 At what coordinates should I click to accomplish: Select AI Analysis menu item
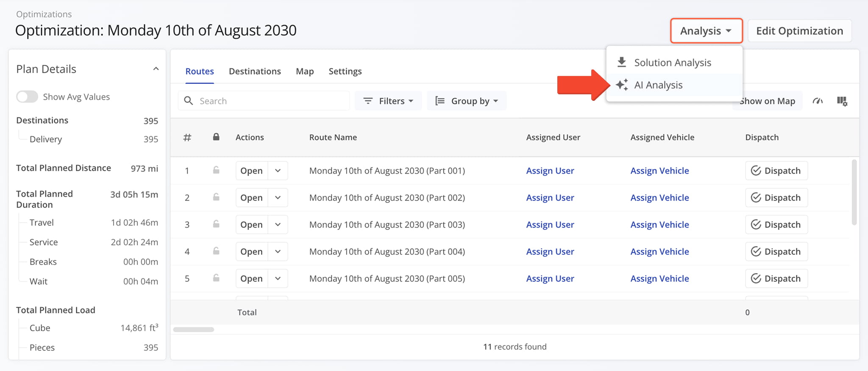[x=674, y=85]
